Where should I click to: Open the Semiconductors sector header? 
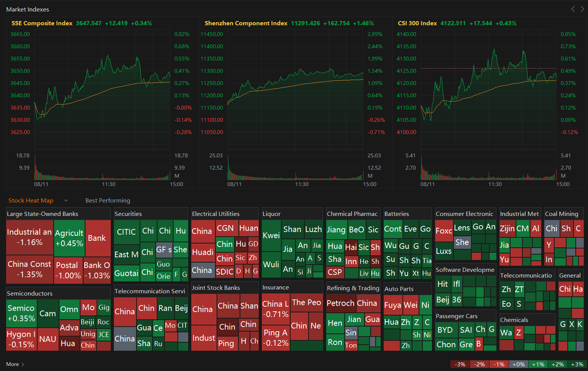[58, 294]
